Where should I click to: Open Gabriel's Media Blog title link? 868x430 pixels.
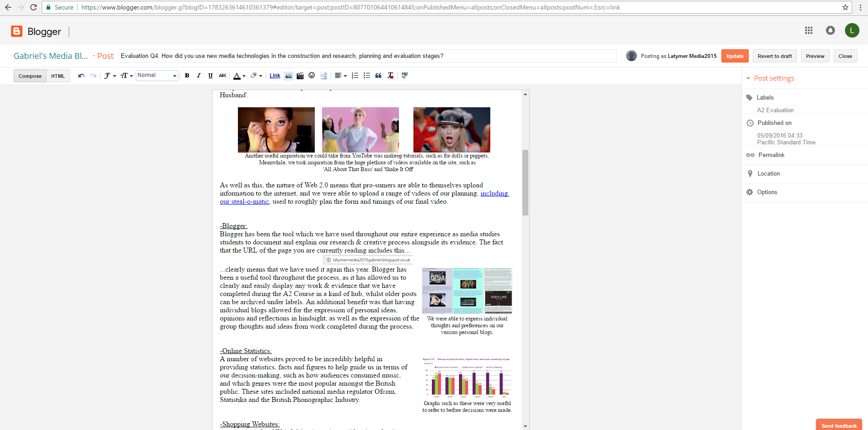(51, 56)
